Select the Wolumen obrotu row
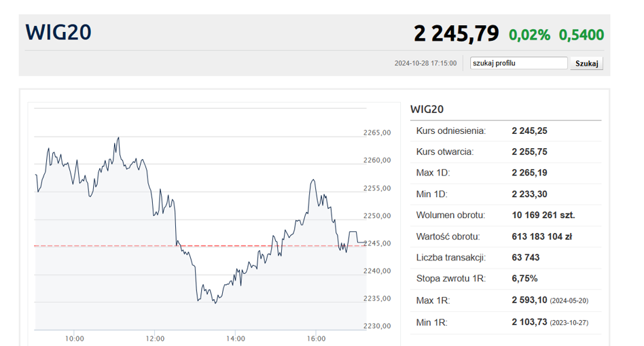 click(505, 215)
